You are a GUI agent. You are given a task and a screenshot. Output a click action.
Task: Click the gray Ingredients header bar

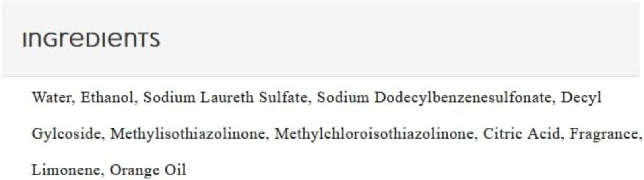321,39
